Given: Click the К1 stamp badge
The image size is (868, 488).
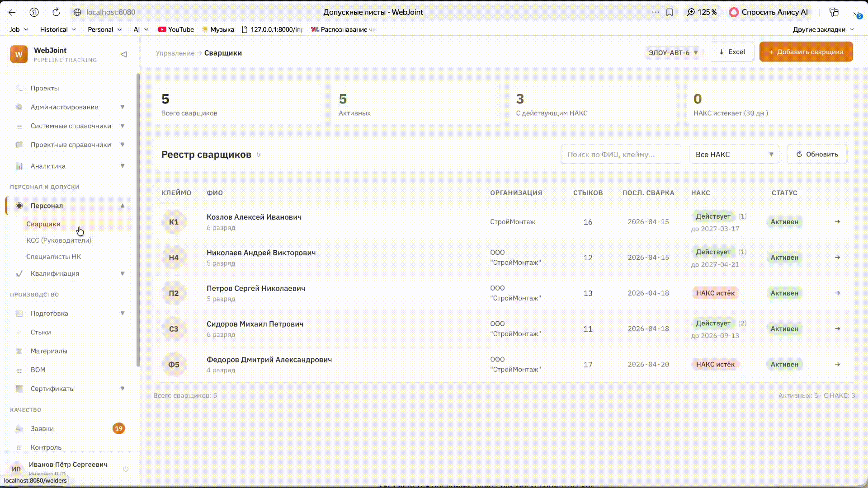Looking at the screenshot, I should pos(174,222).
